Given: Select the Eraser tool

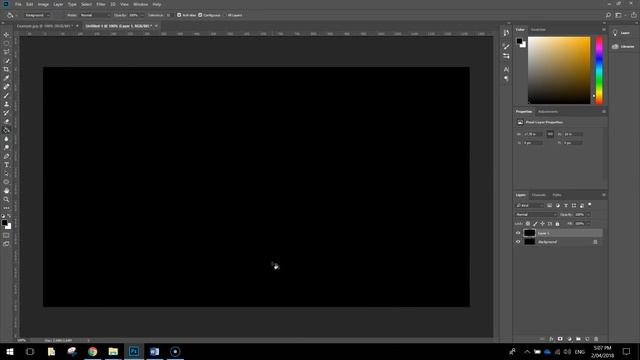Looking at the screenshot, I should [x=6, y=121].
